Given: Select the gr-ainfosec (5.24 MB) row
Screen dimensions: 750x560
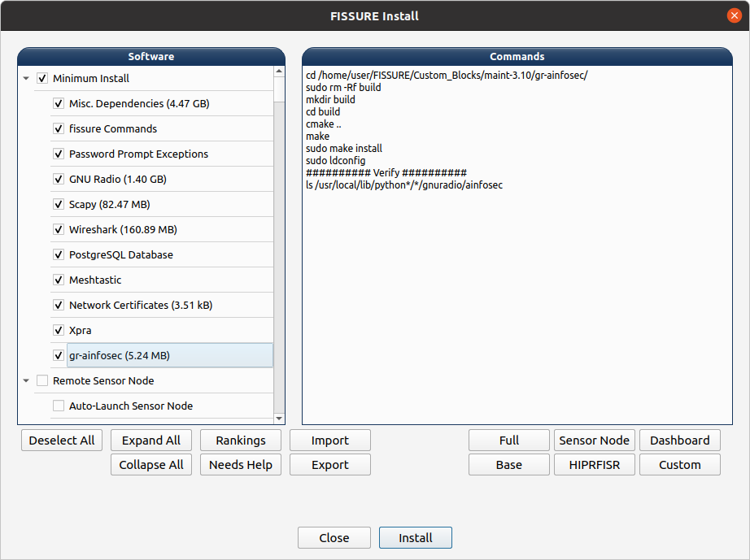Looking at the screenshot, I should (170, 355).
